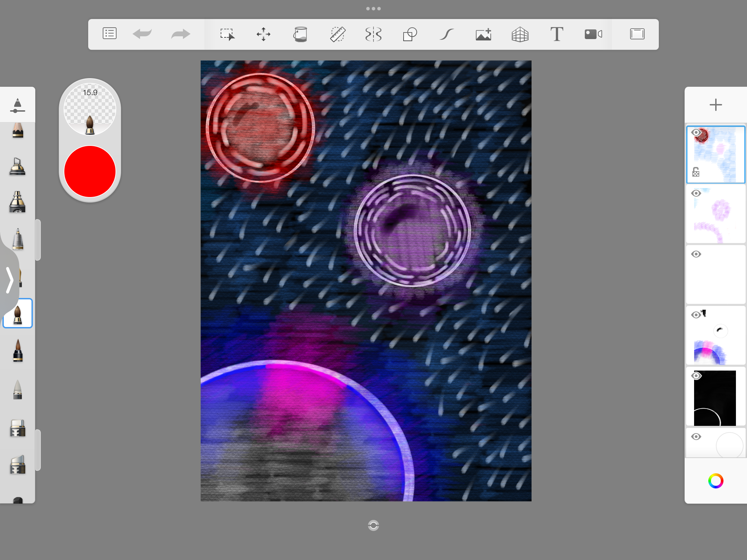Select the purple swirl layer thumbnail
Viewport: 747px width, 560px height.
click(716, 214)
